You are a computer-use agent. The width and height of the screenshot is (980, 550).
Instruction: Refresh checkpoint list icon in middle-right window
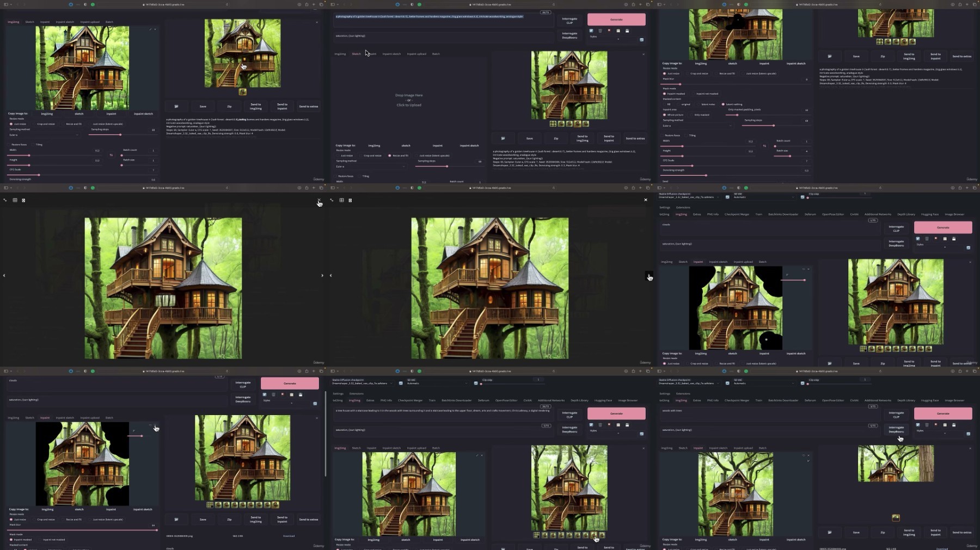click(727, 197)
